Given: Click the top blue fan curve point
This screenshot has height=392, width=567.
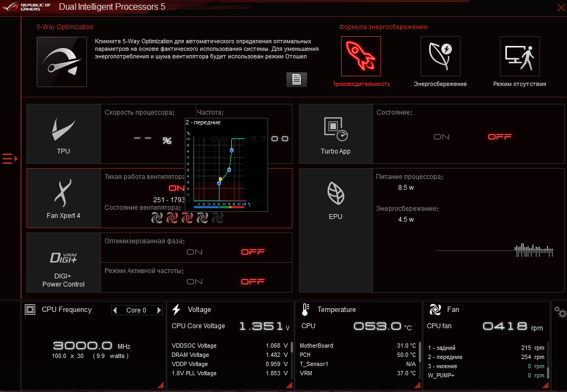Looking at the screenshot, I should (x=231, y=150).
